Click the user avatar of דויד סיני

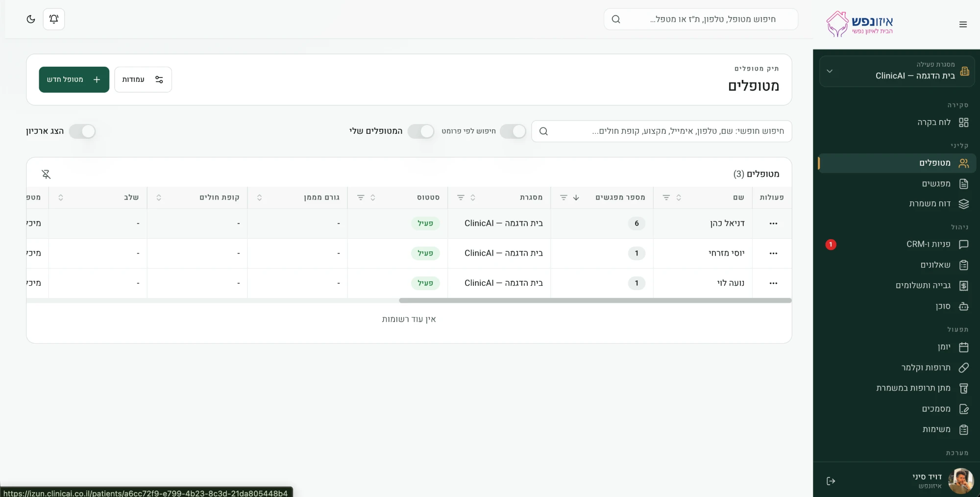click(x=960, y=481)
